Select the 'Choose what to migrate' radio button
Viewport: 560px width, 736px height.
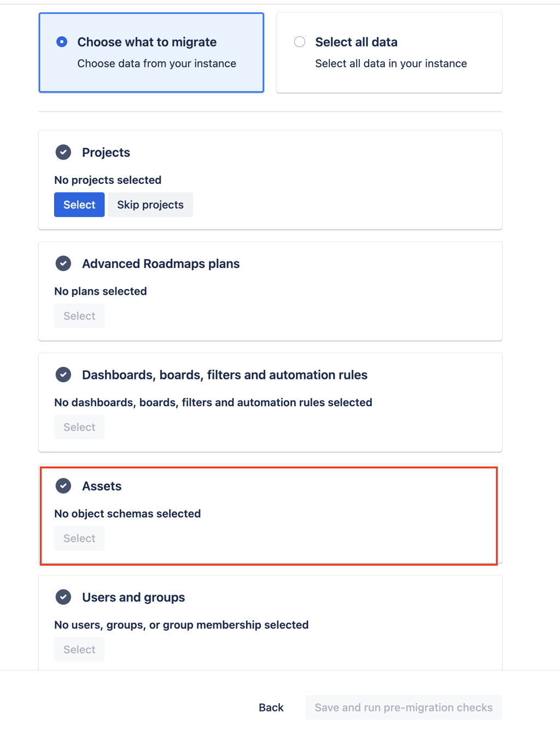click(x=62, y=42)
